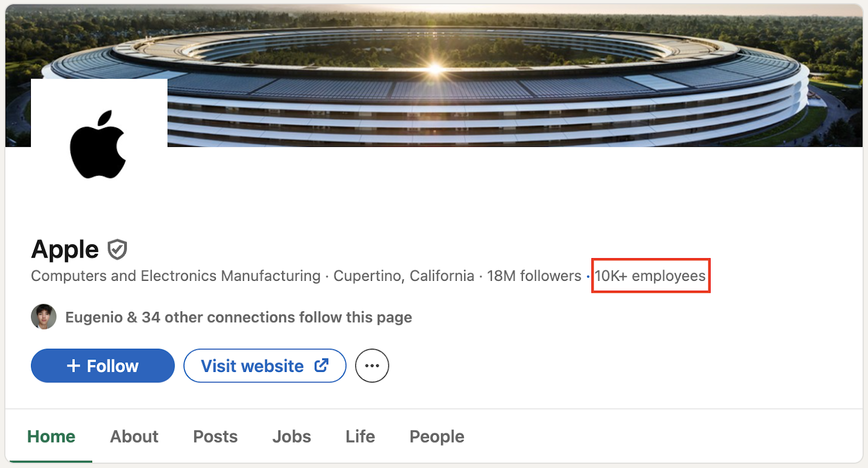View connections who follow this page
868x468 pixels.
(239, 317)
